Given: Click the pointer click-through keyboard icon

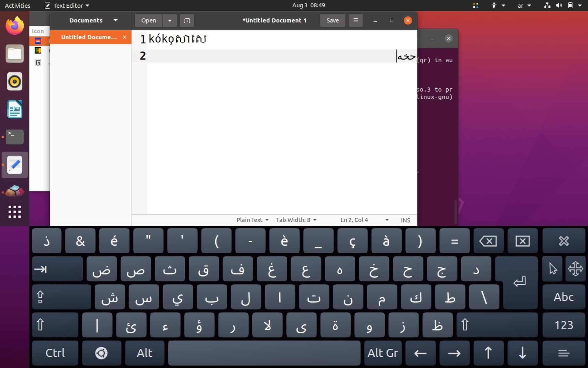Looking at the screenshot, I should [x=552, y=269].
